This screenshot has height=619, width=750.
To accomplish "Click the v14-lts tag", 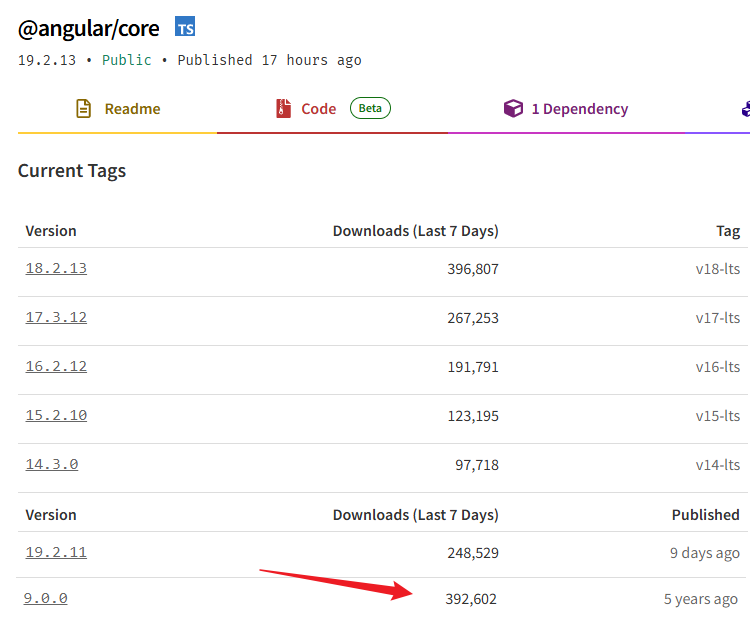I will (x=717, y=465).
